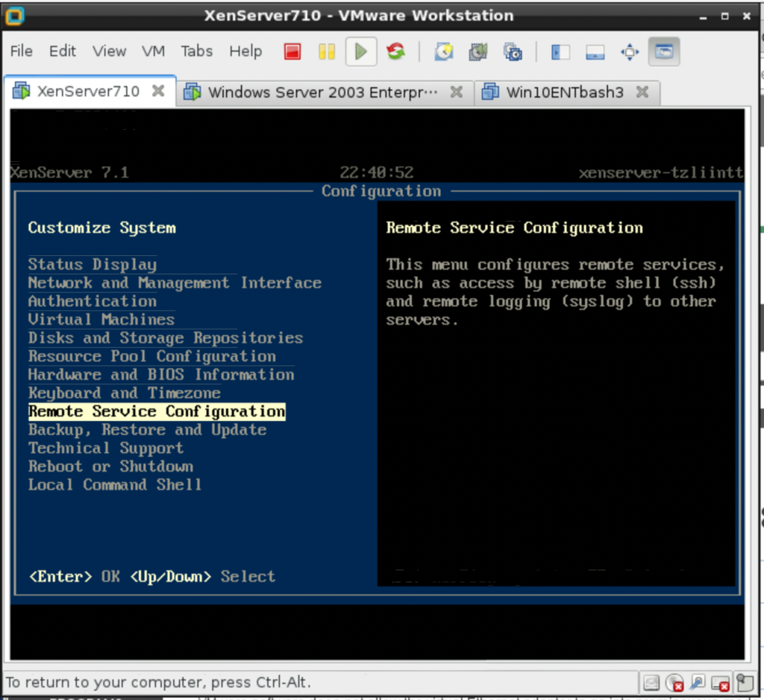The image size is (764, 700).
Task: Click the Restart guest toolbar icon
Action: click(395, 51)
